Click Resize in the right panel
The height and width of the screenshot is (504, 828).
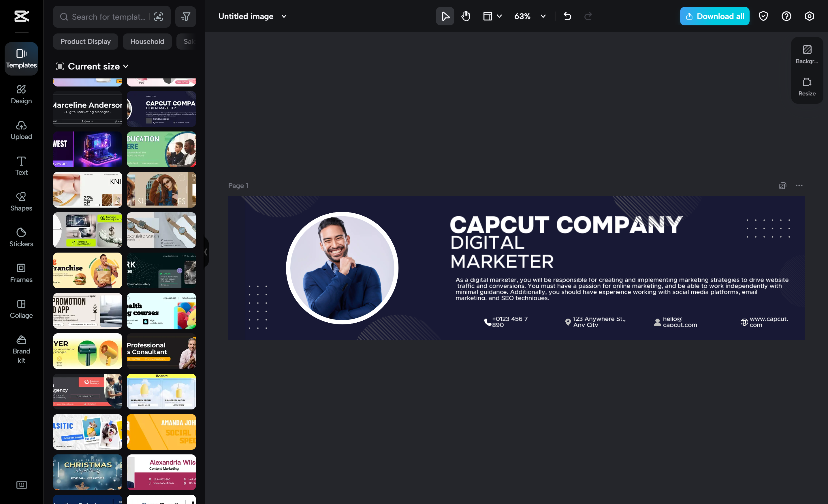[x=807, y=87]
